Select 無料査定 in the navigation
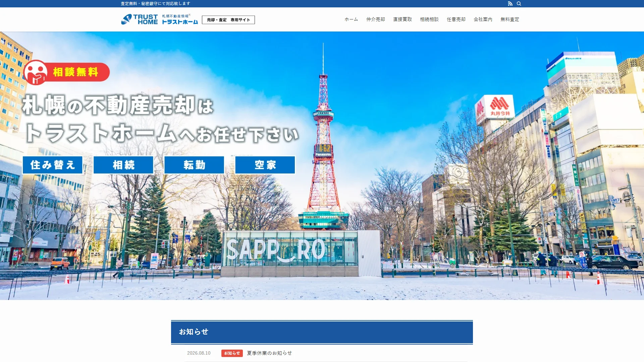Image resolution: width=644 pixels, height=362 pixels. pos(510,19)
